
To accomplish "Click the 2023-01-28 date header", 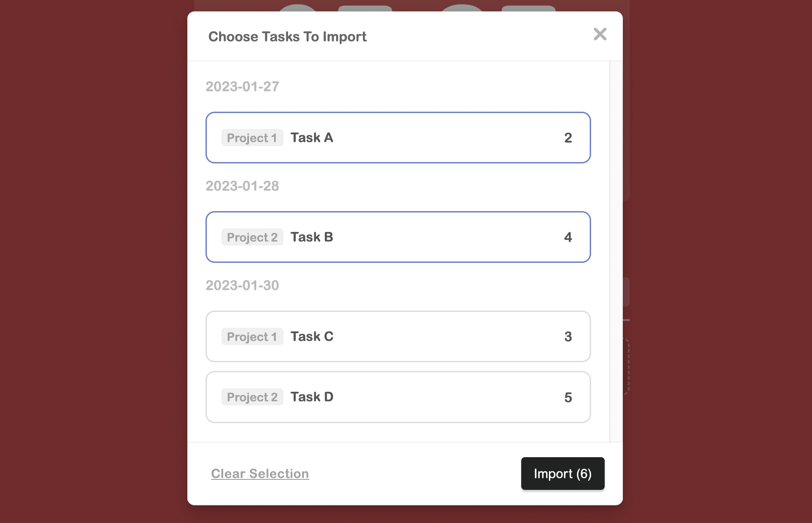I will coord(242,186).
